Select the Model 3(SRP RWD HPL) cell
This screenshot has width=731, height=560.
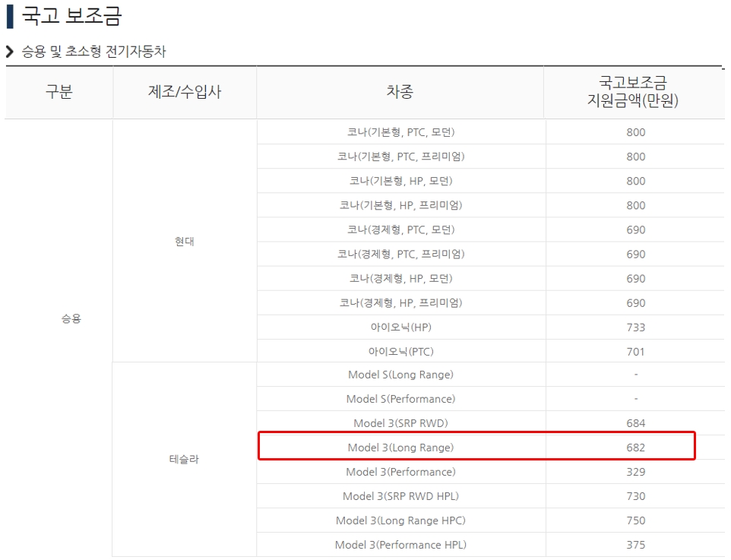[x=401, y=496]
